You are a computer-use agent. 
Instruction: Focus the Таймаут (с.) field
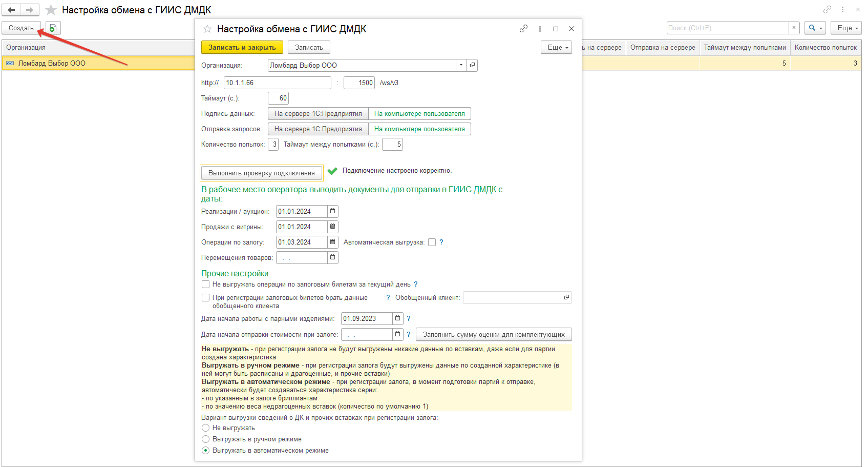(278, 98)
